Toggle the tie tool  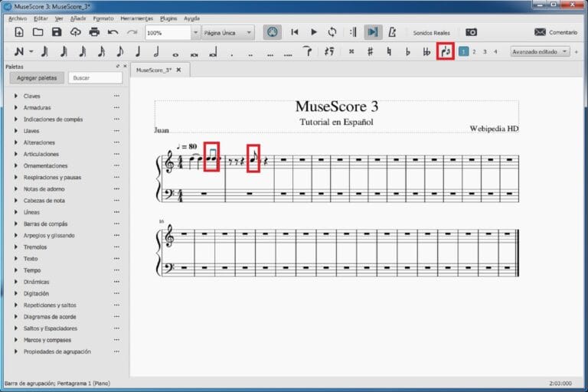click(308, 51)
